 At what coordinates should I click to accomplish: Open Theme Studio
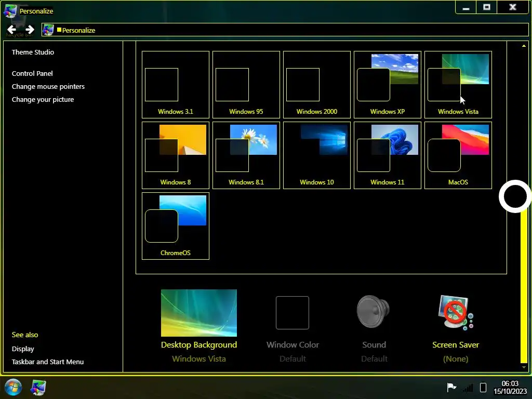tap(33, 52)
